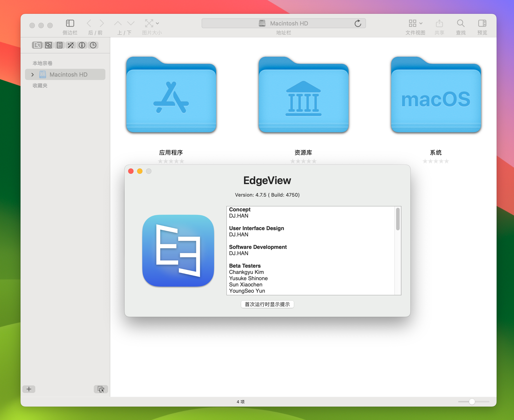The width and height of the screenshot is (514, 420).
Task: Click the EdgeView title in about window
Action: [x=267, y=181]
